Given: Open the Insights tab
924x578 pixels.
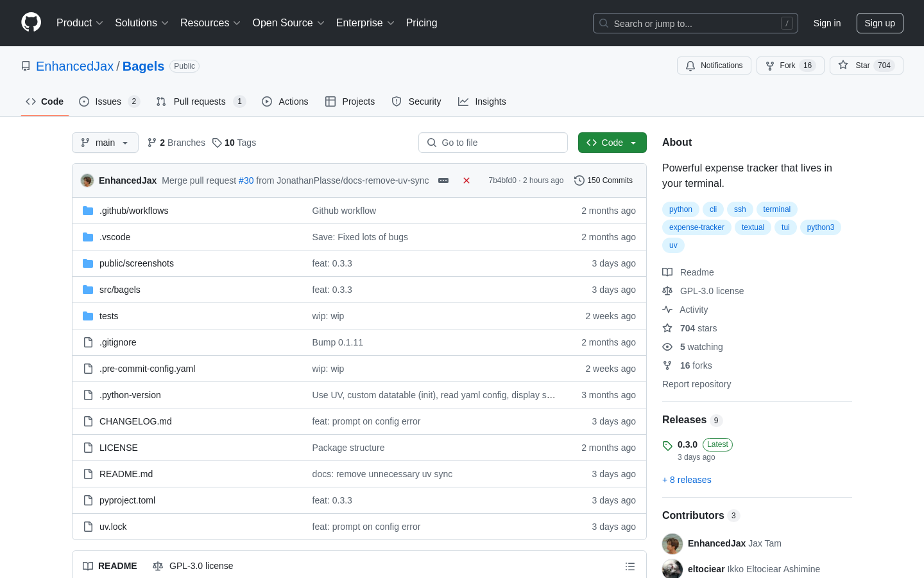Looking at the screenshot, I should click(x=482, y=101).
